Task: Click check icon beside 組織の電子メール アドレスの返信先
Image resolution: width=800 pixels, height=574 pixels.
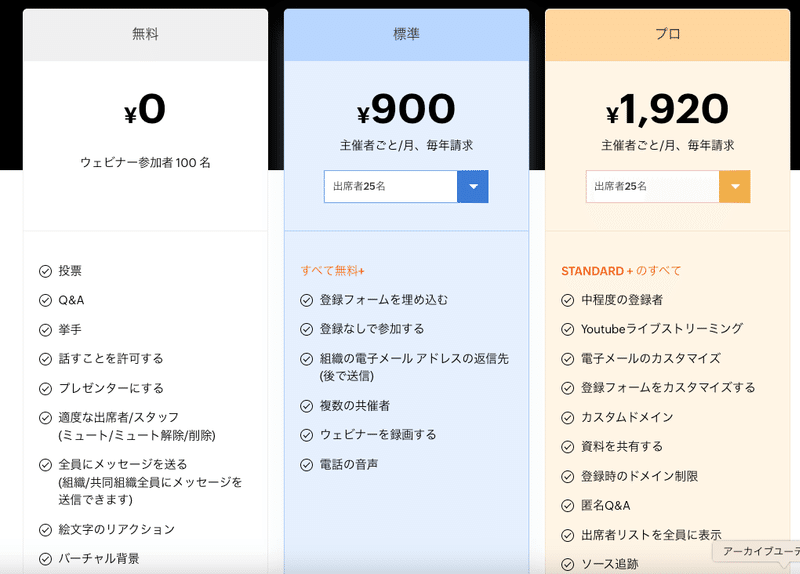Action: (x=306, y=359)
